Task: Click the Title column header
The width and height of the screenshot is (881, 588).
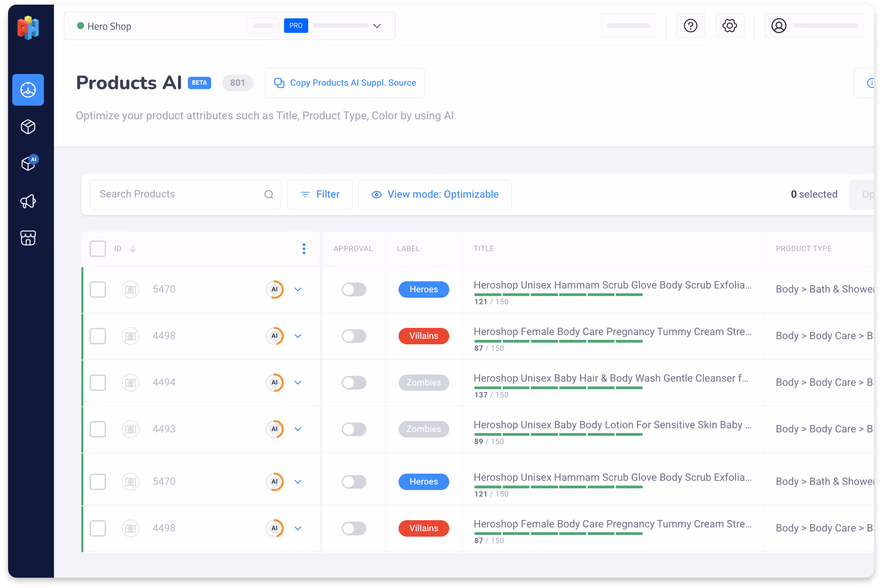Action: pos(483,249)
